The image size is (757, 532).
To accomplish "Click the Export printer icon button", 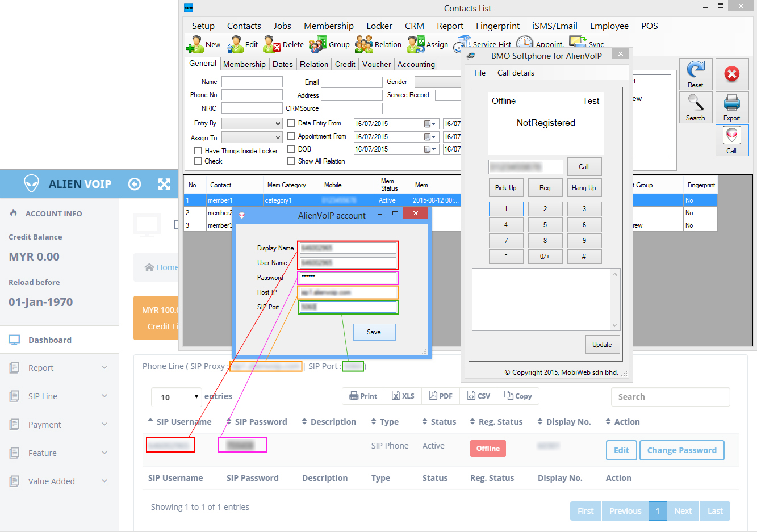I will coord(732,107).
